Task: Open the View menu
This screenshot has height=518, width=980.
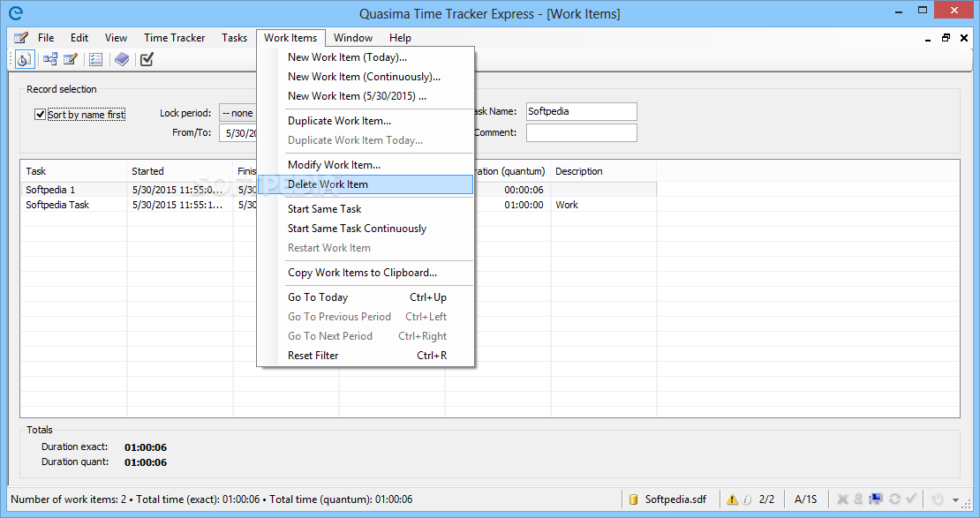Action: (116, 37)
